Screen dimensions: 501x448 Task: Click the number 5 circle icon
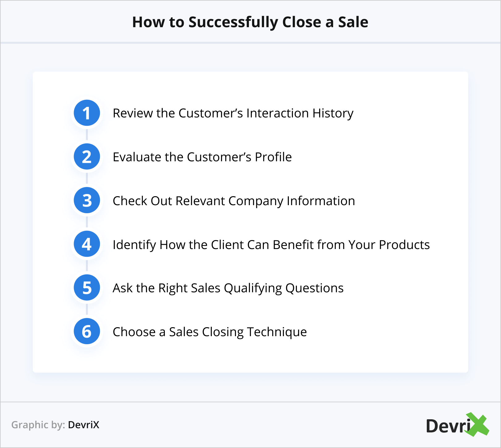pos(87,288)
